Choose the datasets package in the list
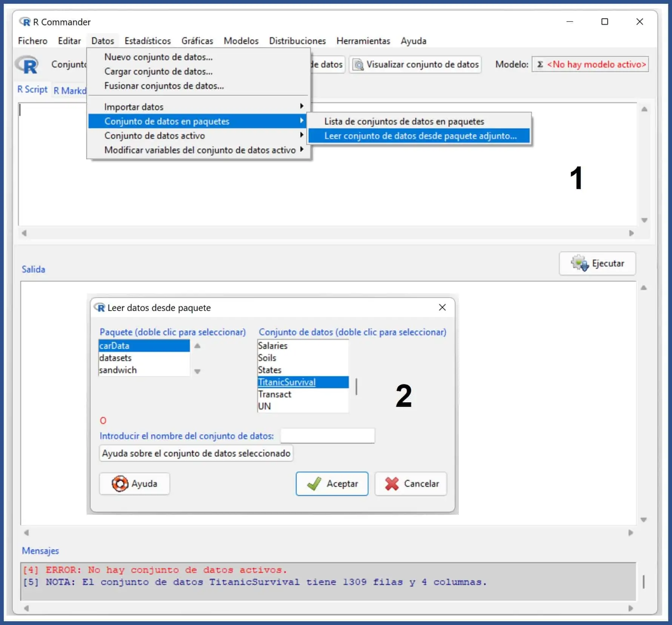The width and height of the screenshot is (672, 625). tap(115, 358)
